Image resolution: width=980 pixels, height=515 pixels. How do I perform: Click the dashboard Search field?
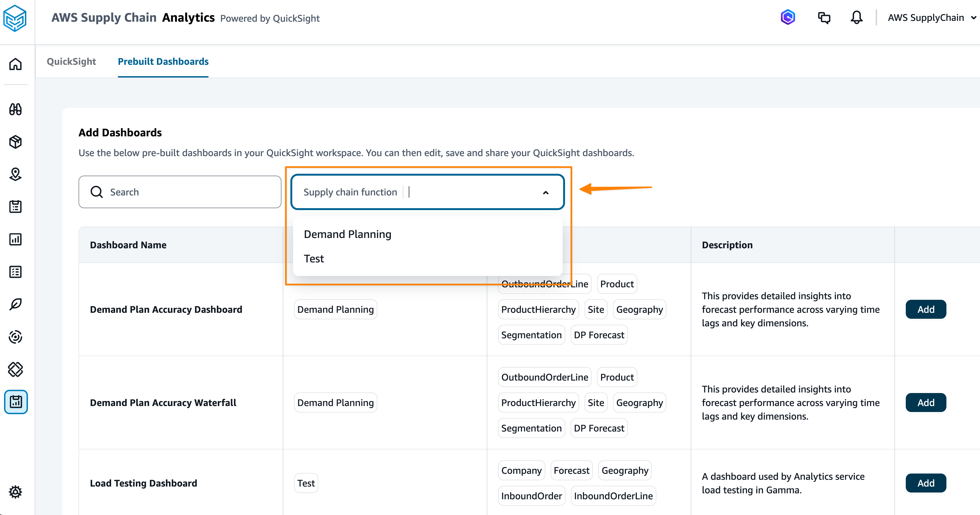click(x=180, y=192)
